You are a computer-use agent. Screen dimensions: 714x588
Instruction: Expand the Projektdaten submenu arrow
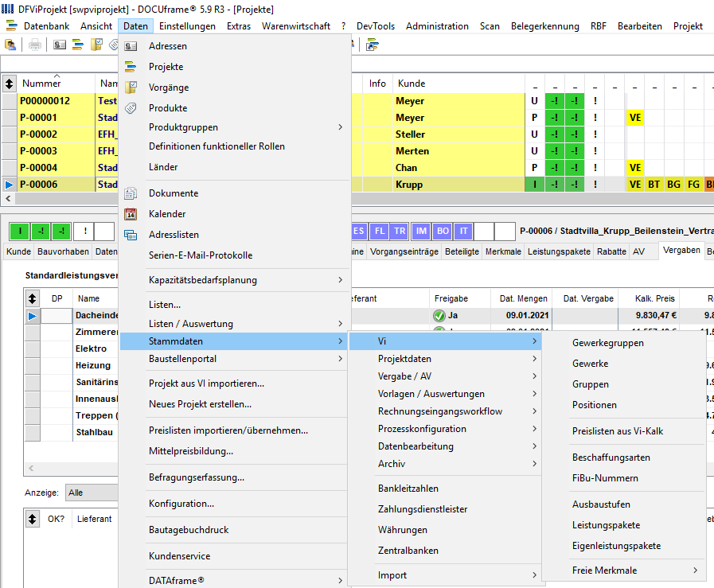coord(534,359)
